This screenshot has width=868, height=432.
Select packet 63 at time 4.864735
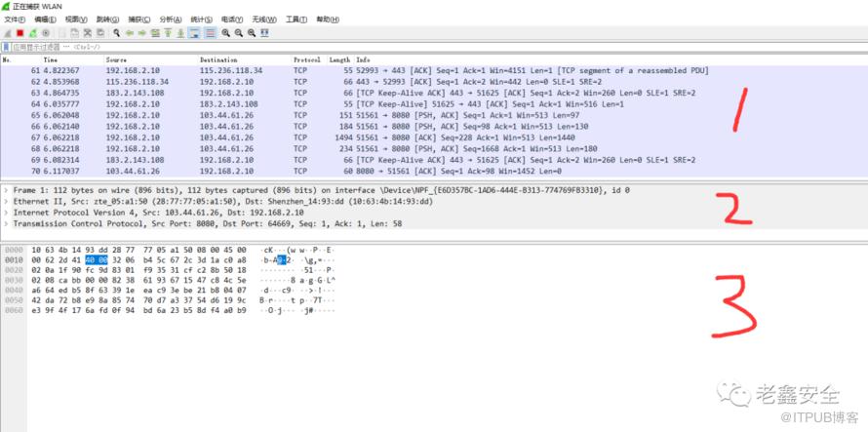point(434,93)
